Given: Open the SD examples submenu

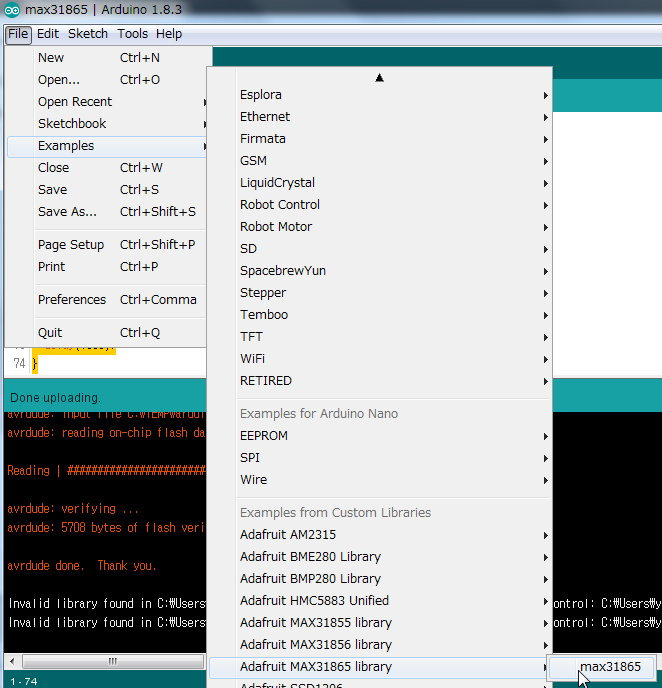Looking at the screenshot, I should (380, 249).
